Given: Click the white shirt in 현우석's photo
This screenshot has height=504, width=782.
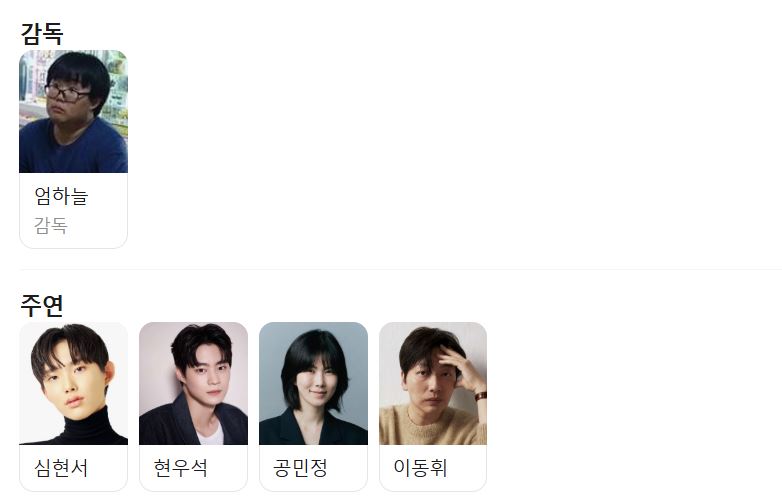Looking at the screenshot, I should [211, 435].
